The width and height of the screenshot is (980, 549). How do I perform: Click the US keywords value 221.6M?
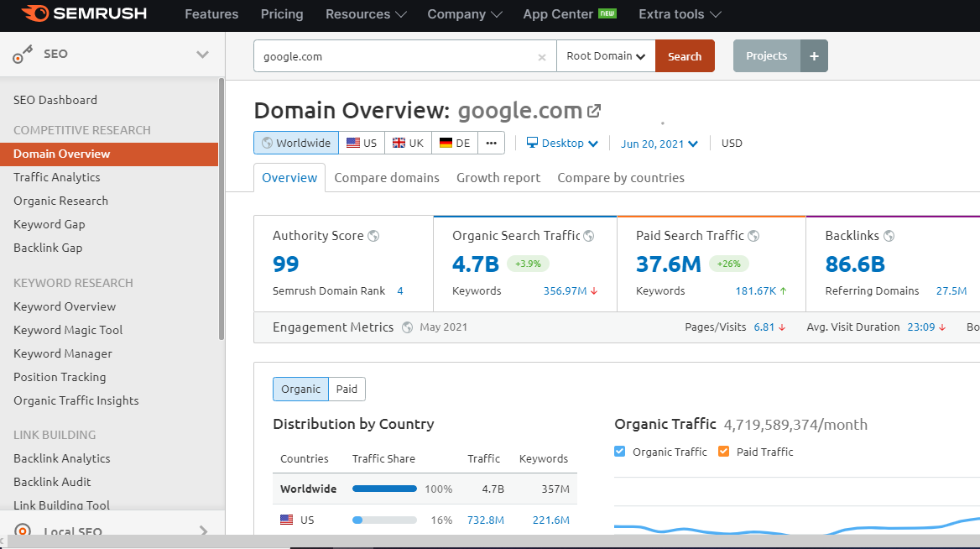[550, 520]
